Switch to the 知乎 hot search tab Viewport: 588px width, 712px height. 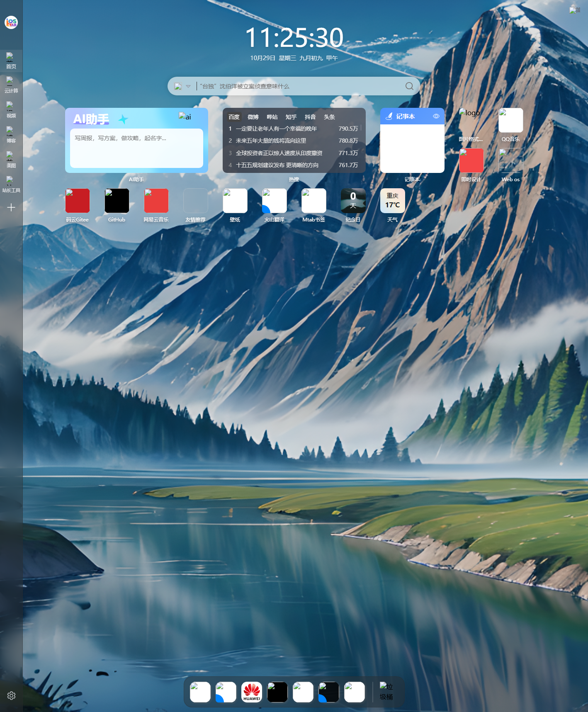[x=291, y=117]
